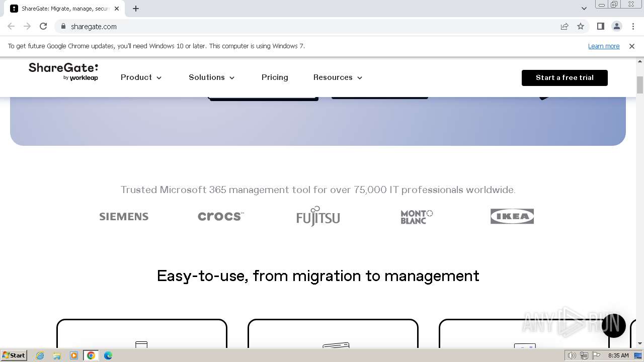
Task: Click the page vertical scrollbar thumb
Action: (x=640, y=85)
